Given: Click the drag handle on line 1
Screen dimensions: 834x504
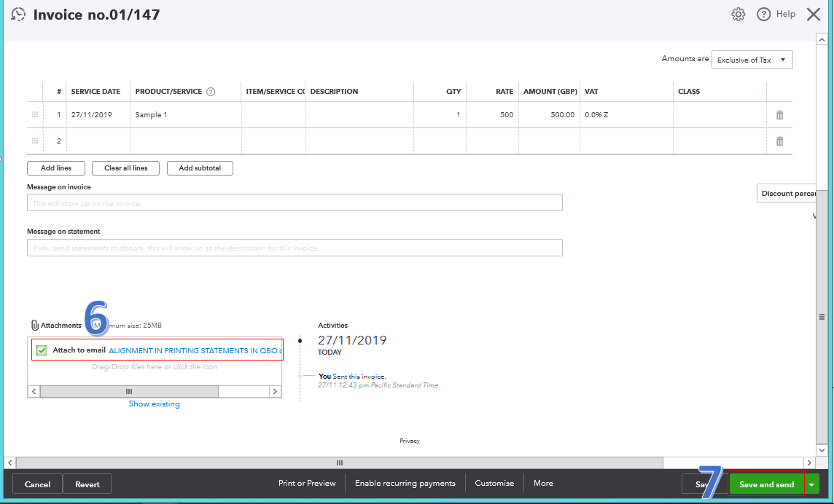Looking at the screenshot, I should (34, 114).
